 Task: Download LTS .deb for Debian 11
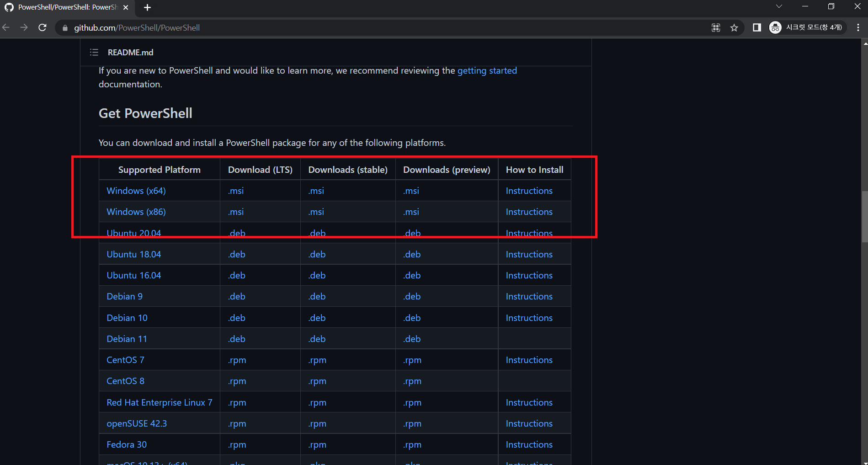237,339
